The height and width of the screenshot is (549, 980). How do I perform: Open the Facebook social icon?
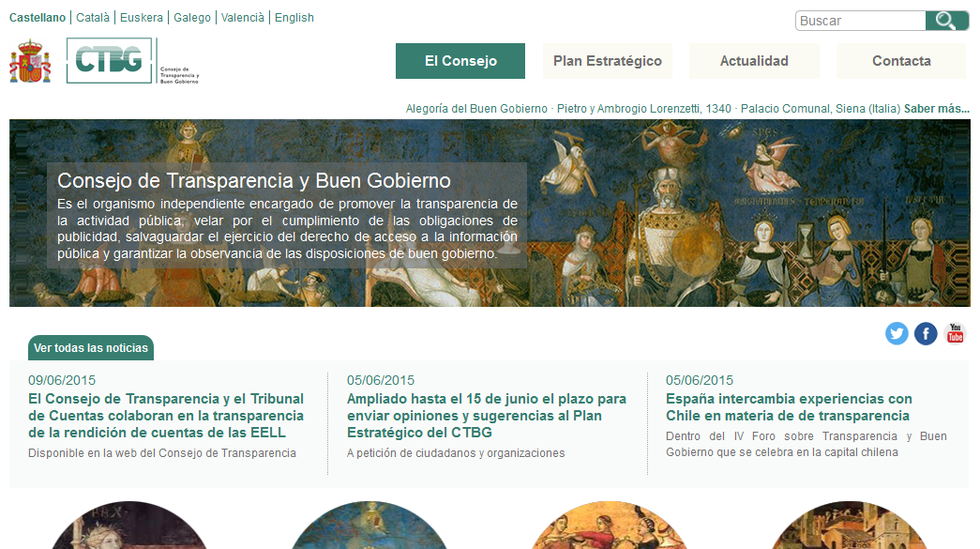[926, 333]
